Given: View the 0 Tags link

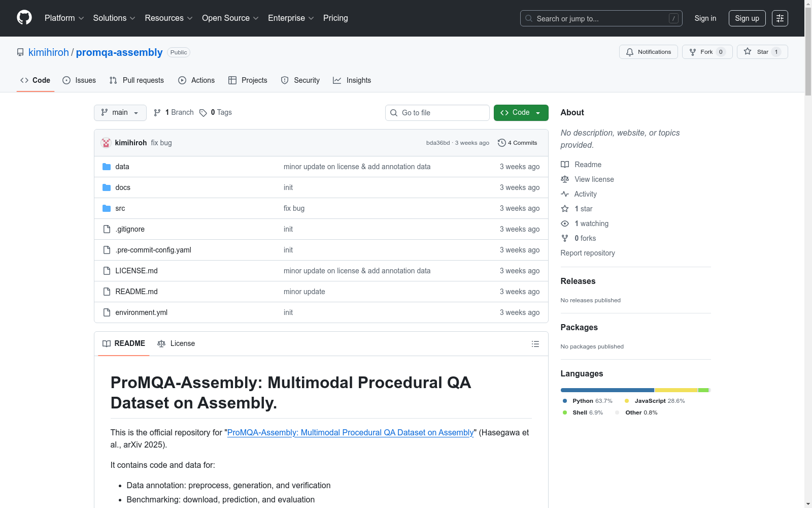Looking at the screenshot, I should coord(216,113).
